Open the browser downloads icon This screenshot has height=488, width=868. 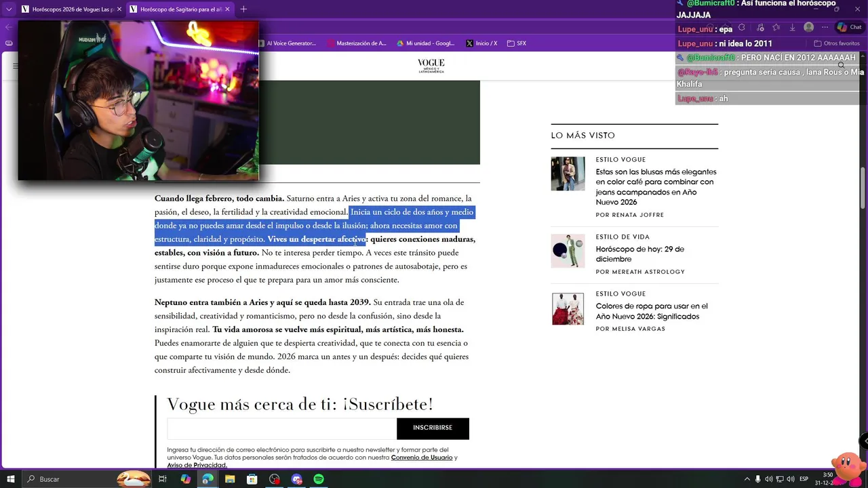[x=792, y=28]
